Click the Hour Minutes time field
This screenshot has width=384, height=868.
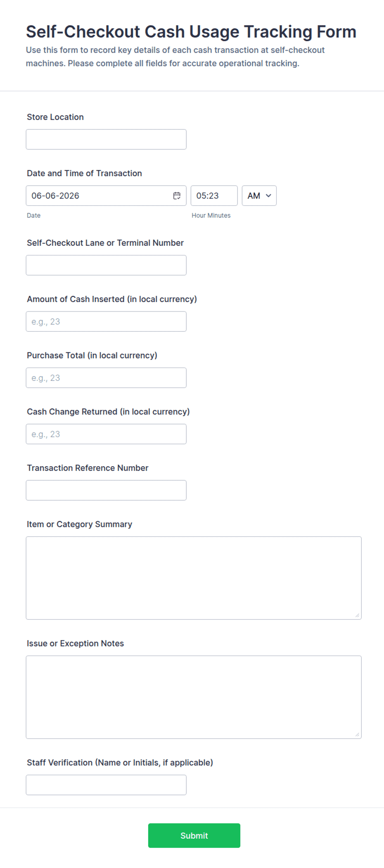[214, 196]
